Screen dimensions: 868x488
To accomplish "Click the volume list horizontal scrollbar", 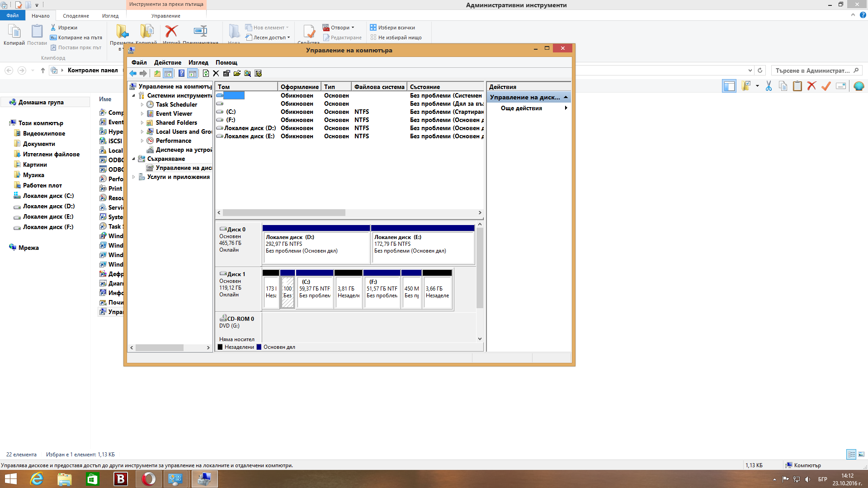I will (349, 213).
